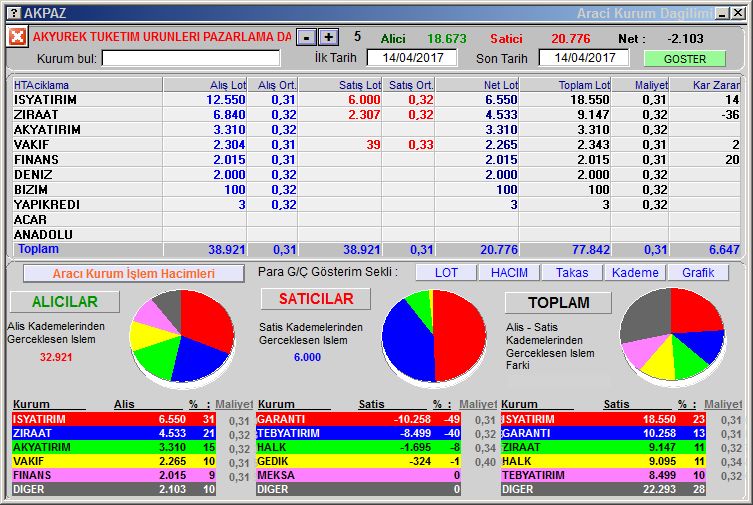Click the blue TEBYATIRIM -8.499 sellers row
Image resolution: width=753 pixels, height=505 pixels.
click(x=358, y=433)
